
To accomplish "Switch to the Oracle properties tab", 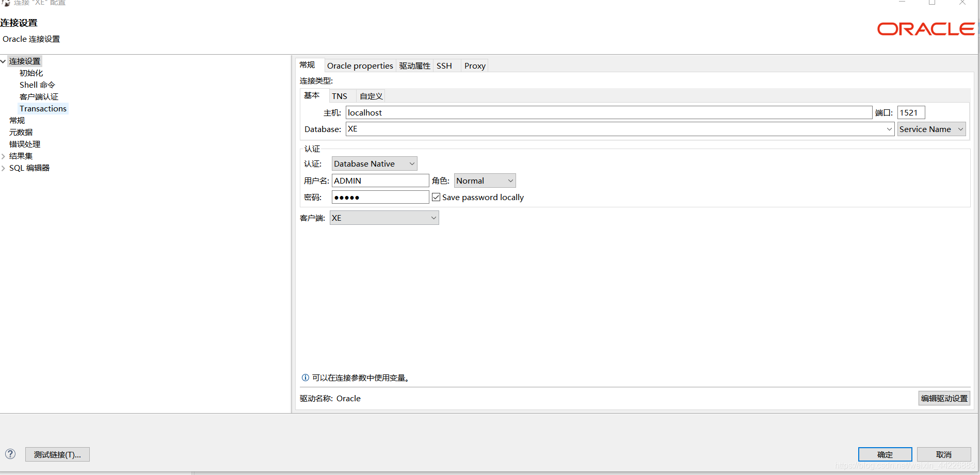I will [360, 65].
